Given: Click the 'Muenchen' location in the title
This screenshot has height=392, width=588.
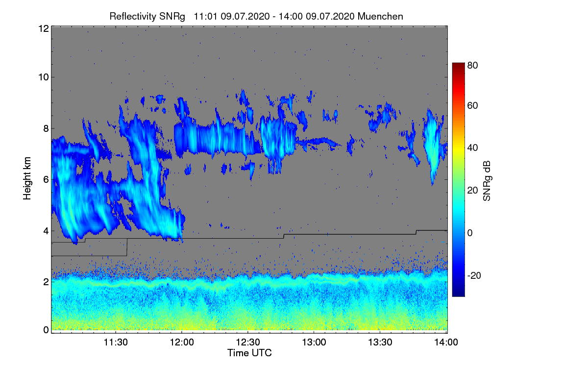Looking at the screenshot, I should point(381,16).
